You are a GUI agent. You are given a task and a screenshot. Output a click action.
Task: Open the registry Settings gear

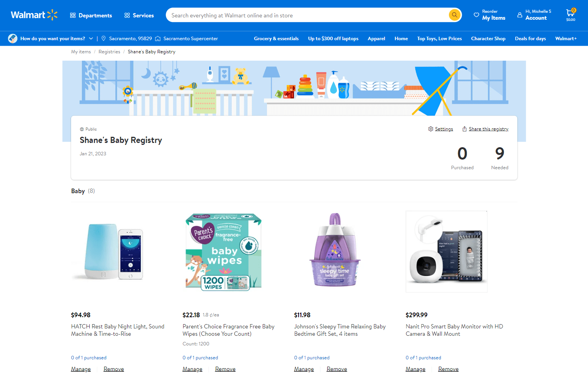[430, 129]
